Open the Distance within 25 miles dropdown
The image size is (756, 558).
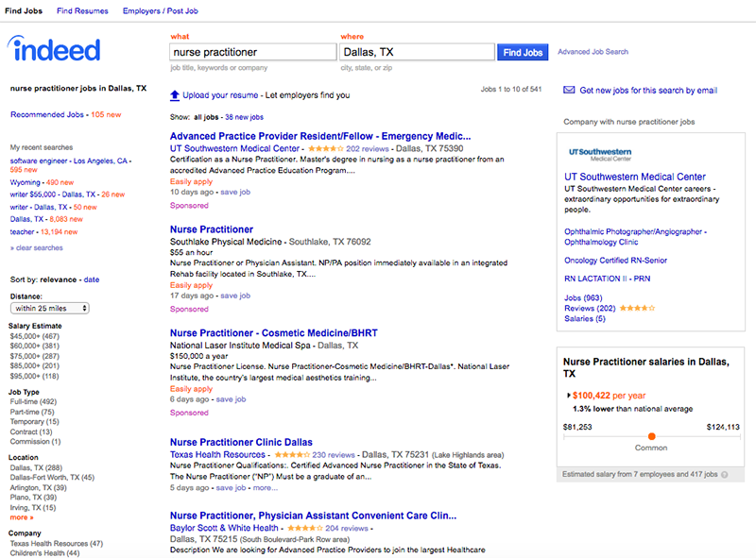(50, 308)
